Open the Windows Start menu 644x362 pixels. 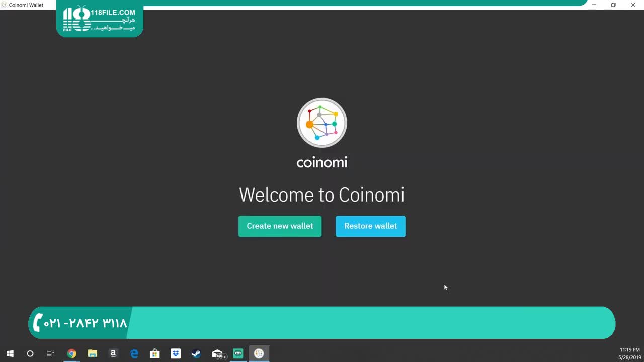pyautogui.click(x=10, y=353)
